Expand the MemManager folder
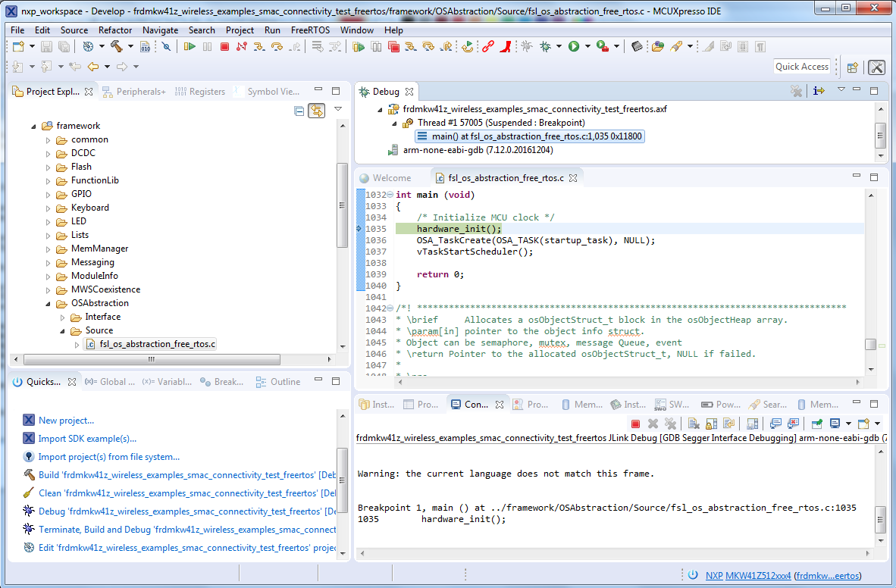The image size is (896, 588). coord(48,249)
